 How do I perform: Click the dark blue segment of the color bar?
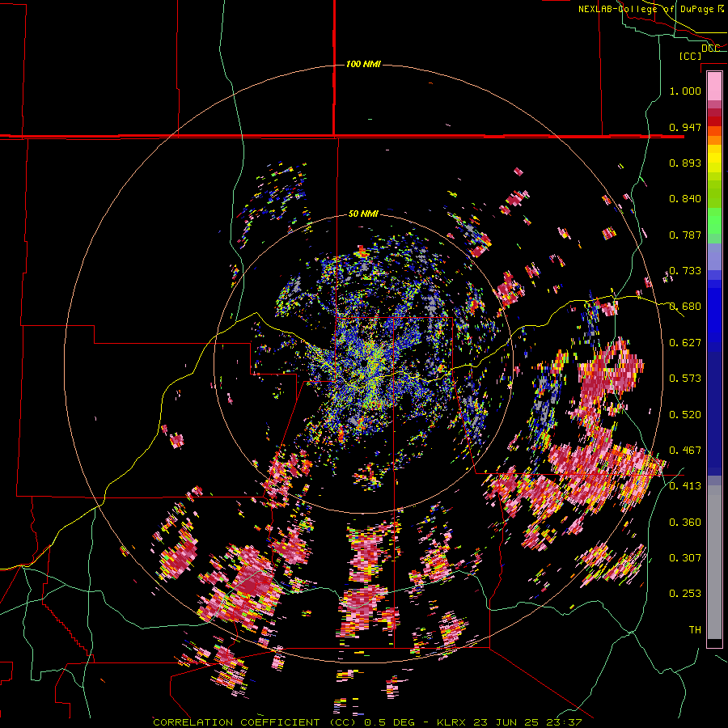[x=714, y=408]
